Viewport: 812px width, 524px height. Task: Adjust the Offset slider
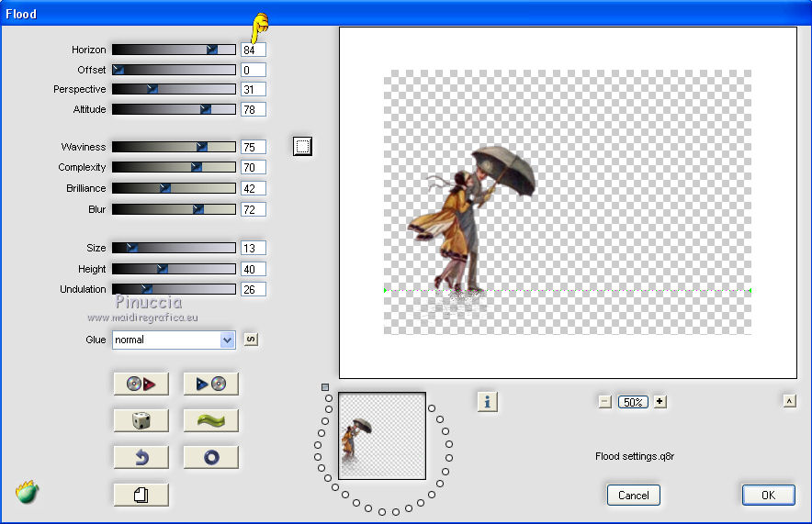click(174, 70)
